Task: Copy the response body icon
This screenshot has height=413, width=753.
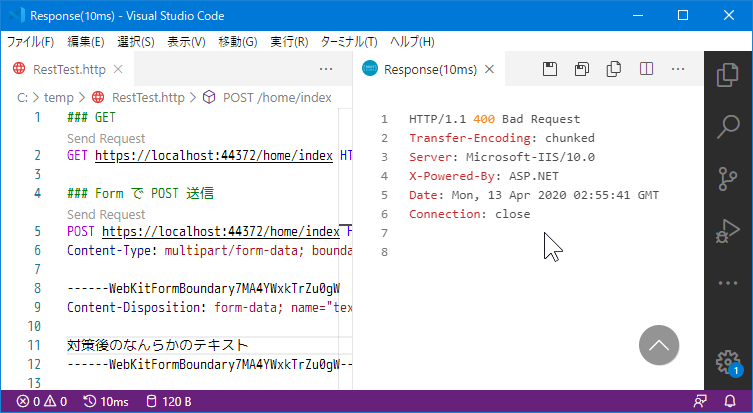Action: (614, 69)
